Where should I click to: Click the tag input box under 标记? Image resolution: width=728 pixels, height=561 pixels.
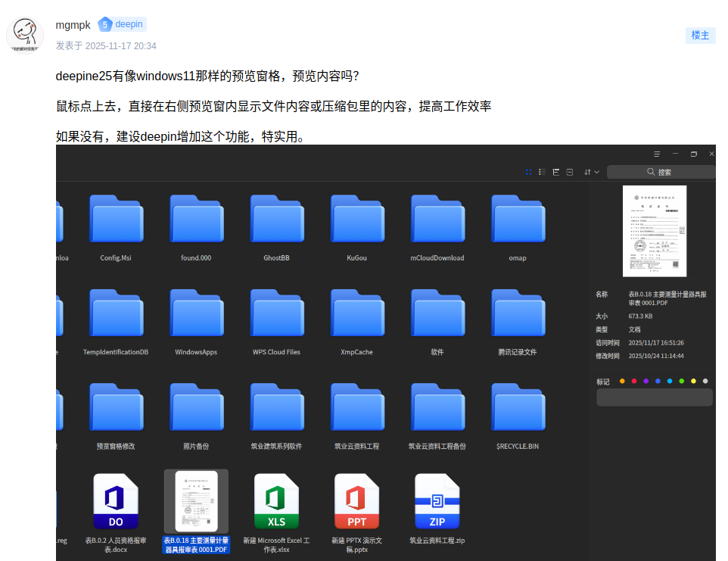655,397
